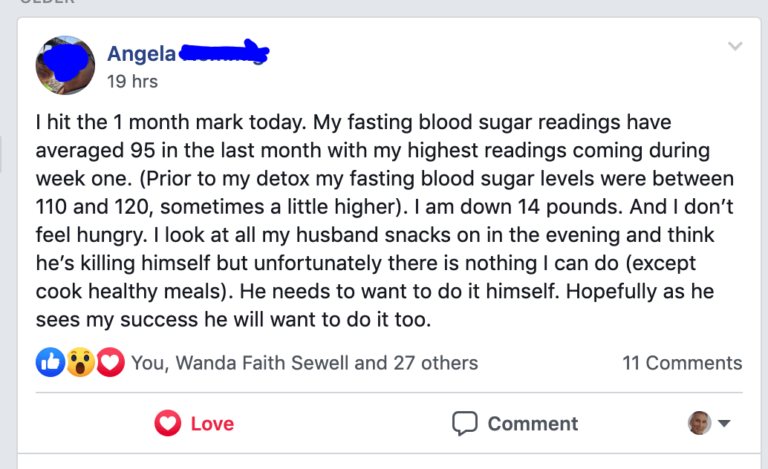Click the red heart reaction summary icon
Viewport: 768px width, 469px height.
pos(110,363)
